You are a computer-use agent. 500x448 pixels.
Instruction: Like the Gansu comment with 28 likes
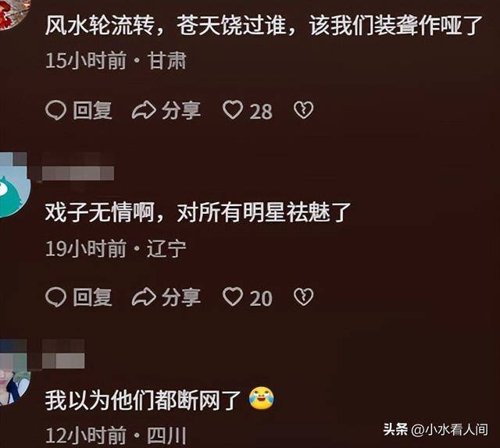(233, 110)
